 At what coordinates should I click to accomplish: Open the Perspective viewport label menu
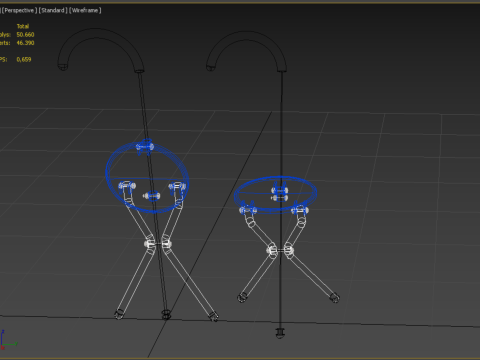pos(19,10)
